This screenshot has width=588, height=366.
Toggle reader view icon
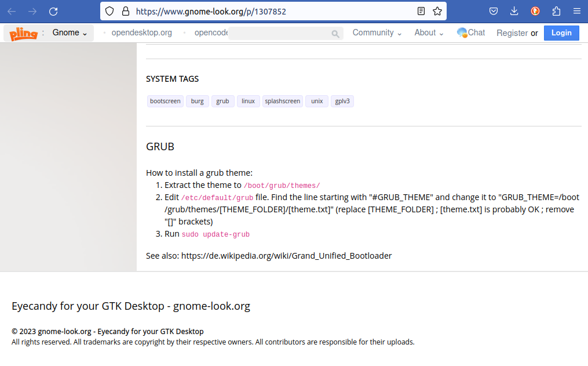[421, 11]
